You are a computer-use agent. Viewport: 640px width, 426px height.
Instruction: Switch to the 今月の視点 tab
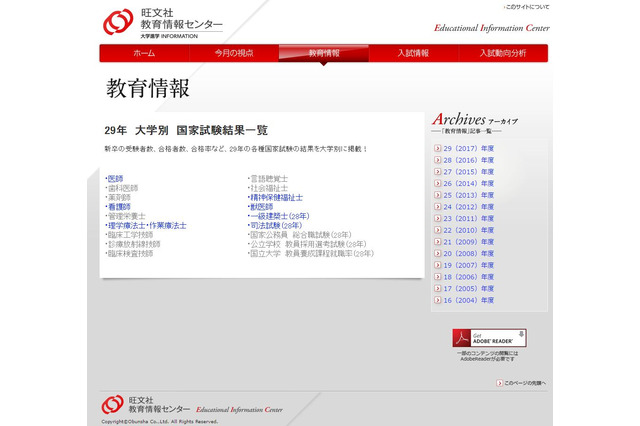point(232,53)
